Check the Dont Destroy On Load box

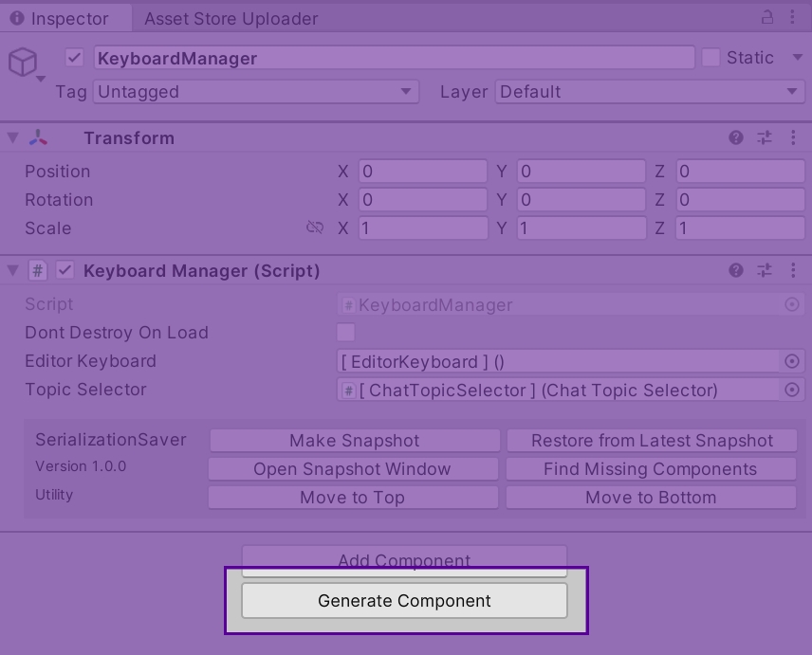pos(346,332)
